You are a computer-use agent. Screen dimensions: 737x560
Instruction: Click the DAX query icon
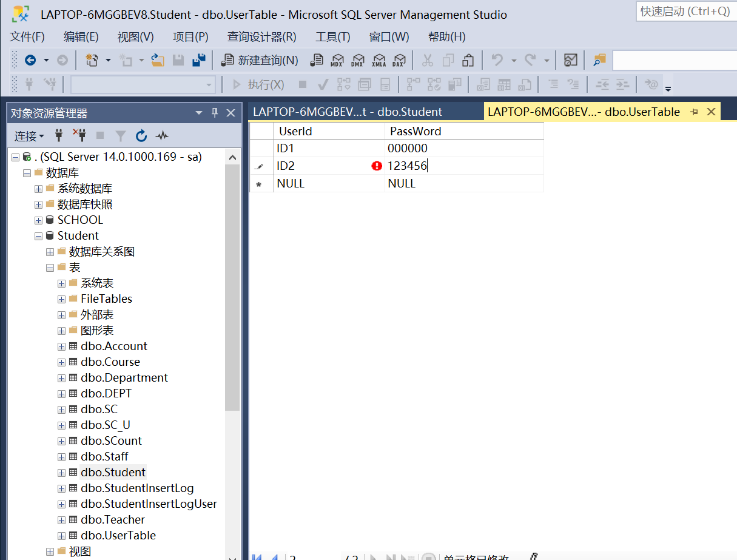click(399, 60)
